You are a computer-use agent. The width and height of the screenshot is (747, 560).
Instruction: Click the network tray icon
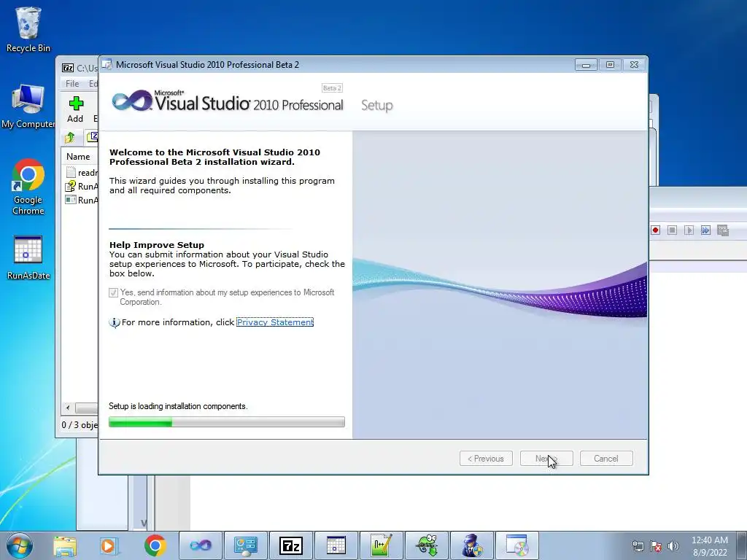point(638,546)
